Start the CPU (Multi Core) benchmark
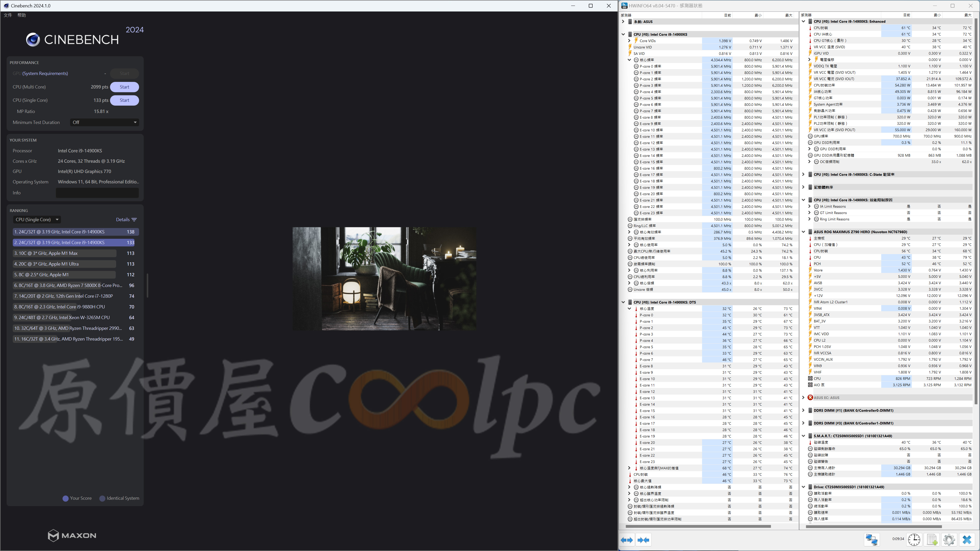 [x=124, y=87]
